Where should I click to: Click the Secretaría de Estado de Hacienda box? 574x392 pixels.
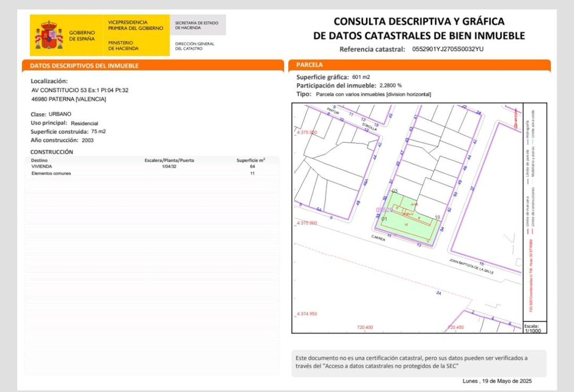coord(197,25)
